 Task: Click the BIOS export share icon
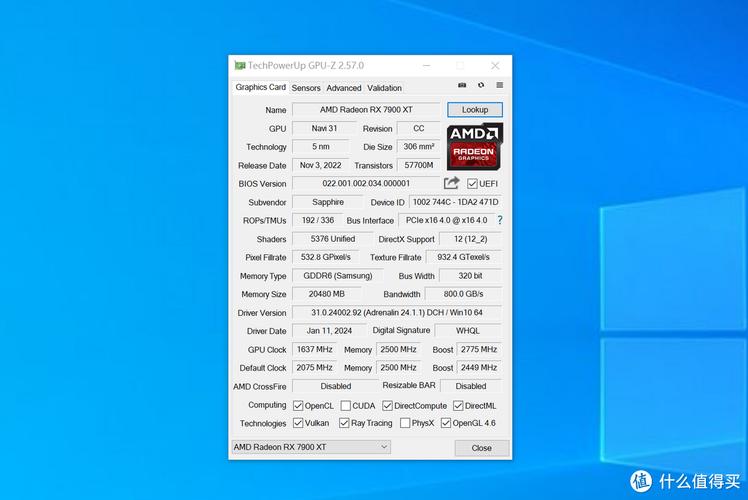(452, 183)
